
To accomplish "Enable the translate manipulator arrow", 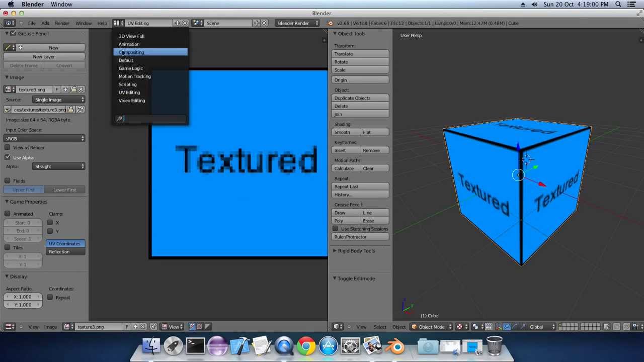I will point(507,327).
